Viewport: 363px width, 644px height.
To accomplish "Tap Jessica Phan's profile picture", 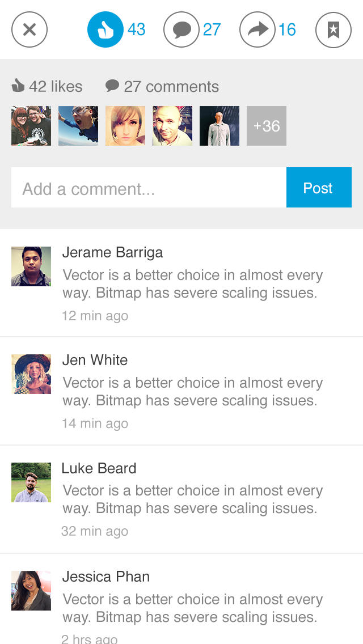I will [31, 591].
